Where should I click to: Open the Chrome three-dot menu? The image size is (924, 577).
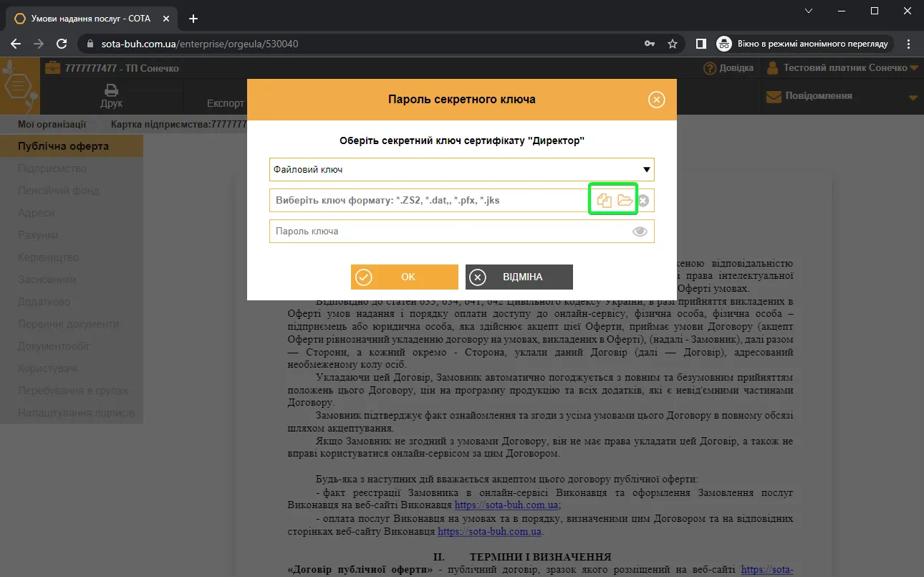coord(908,44)
